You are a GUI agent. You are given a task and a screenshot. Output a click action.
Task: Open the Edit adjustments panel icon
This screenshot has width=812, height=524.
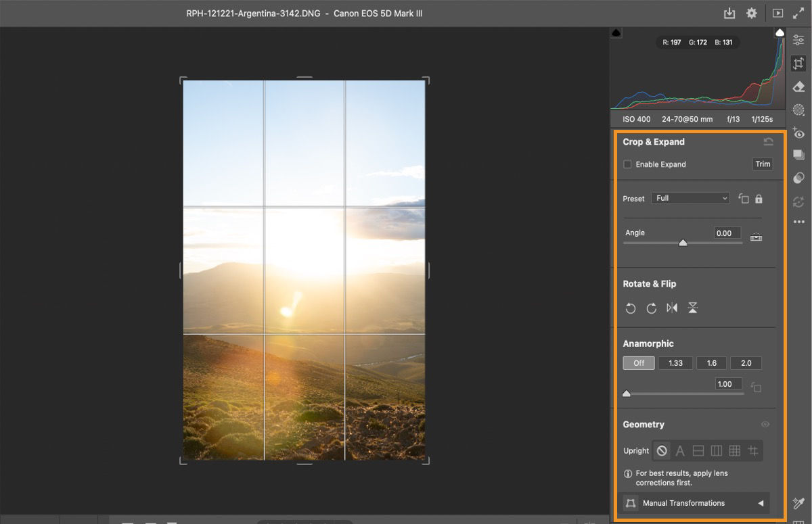tap(798, 39)
